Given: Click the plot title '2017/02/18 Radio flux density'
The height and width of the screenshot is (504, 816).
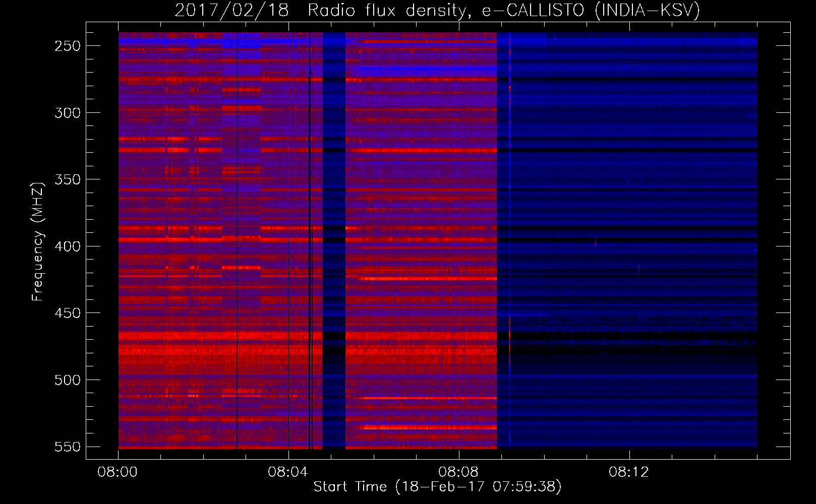Looking at the screenshot, I should 323,10.
